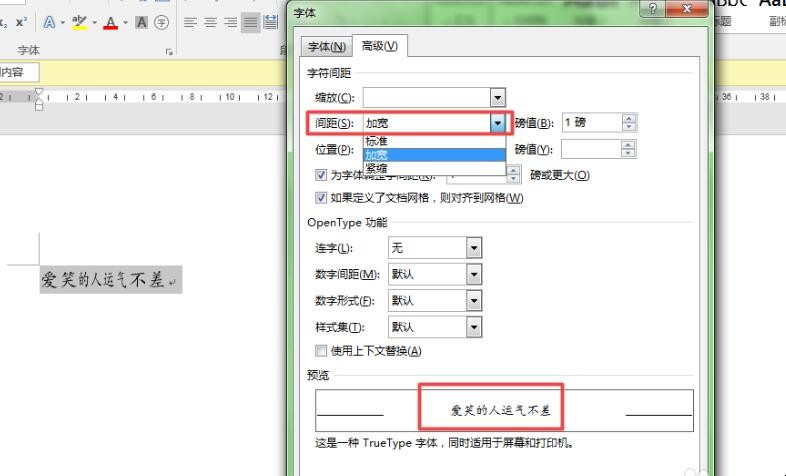Viewport: 786px width, 476px height.
Task: Apply the yellow text highlight color
Action: pyautogui.click(x=79, y=23)
